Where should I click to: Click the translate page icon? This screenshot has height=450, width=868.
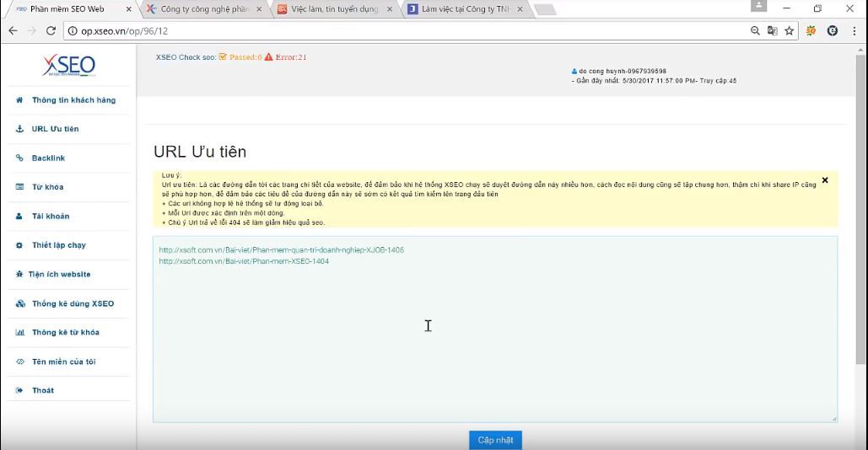[772, 31]
